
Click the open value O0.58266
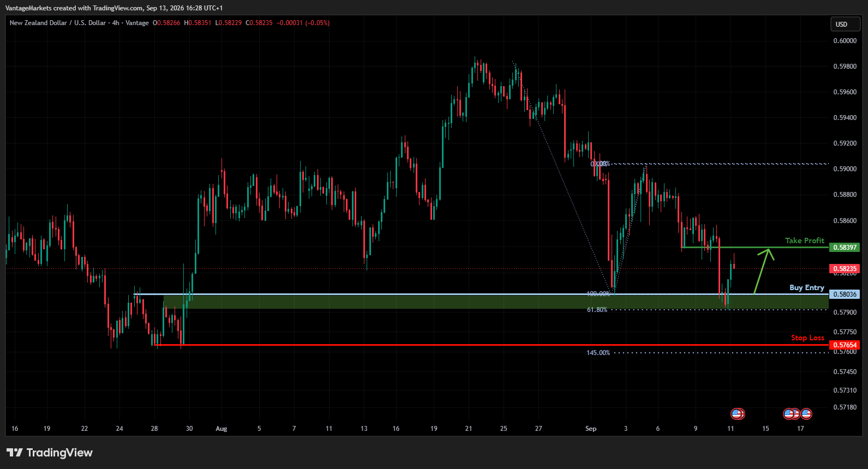coord(166,23)
